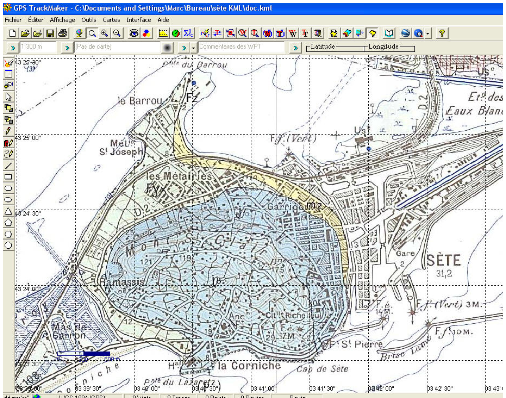Select the rectangle shape tool
The image size is (506, 398).
pyautogui.click(x=8, y=177)
